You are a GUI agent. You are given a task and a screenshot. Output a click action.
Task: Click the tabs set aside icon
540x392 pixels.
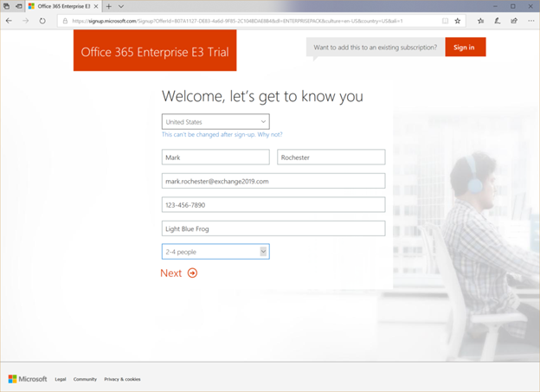coord(7,6)
